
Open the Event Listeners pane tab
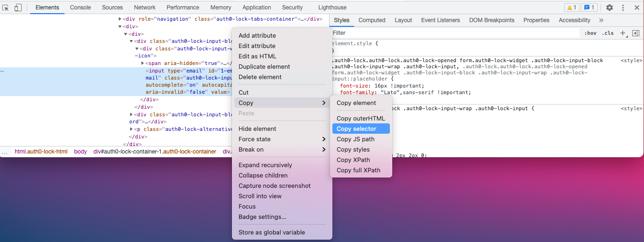pyautogui.click(x=440, y=20)
